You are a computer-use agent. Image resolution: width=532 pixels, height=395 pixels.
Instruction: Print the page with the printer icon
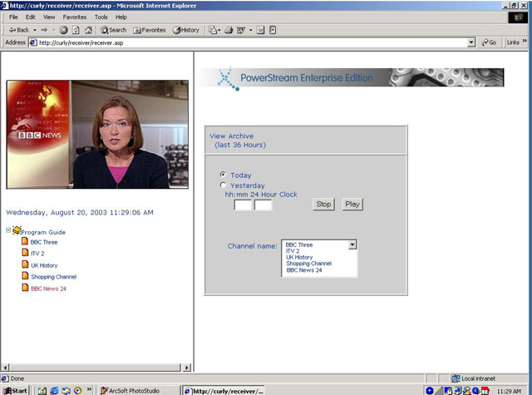pyautogui.click(x=229, y=30)
